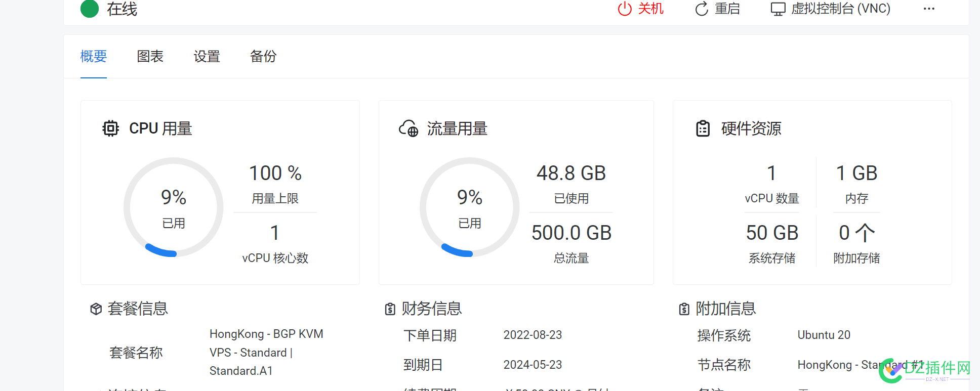Click the order date 2022-08-23
The image size is (980, 391).
533,335
